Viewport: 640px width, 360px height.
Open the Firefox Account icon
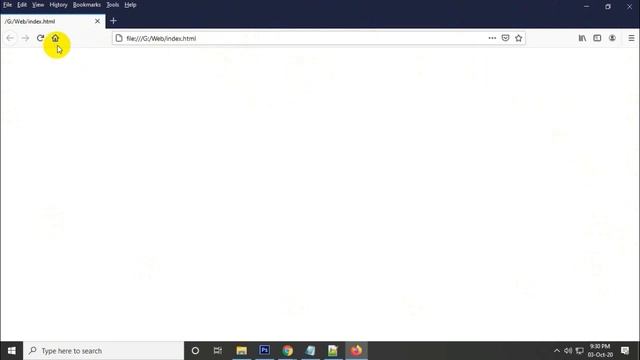[x=612, y=38]
